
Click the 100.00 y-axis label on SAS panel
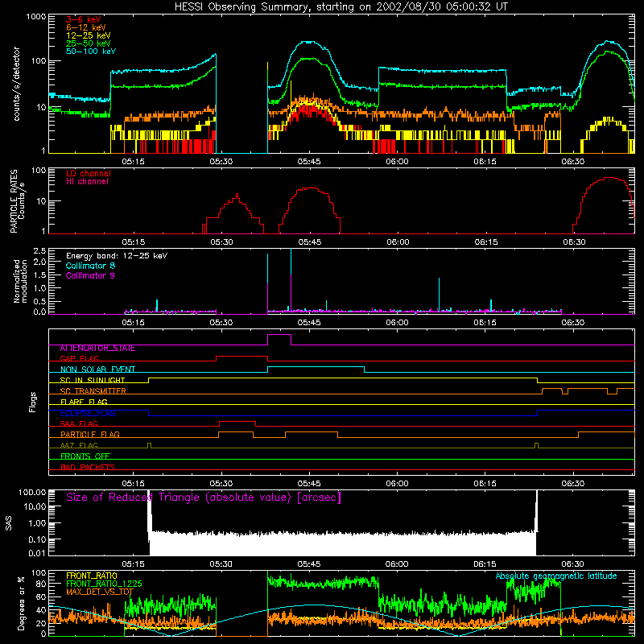tap(32, 492)
